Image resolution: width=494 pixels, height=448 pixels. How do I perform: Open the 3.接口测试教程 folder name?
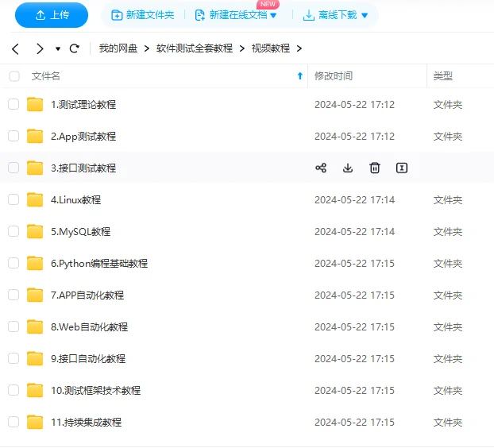(x=83, y=168)
